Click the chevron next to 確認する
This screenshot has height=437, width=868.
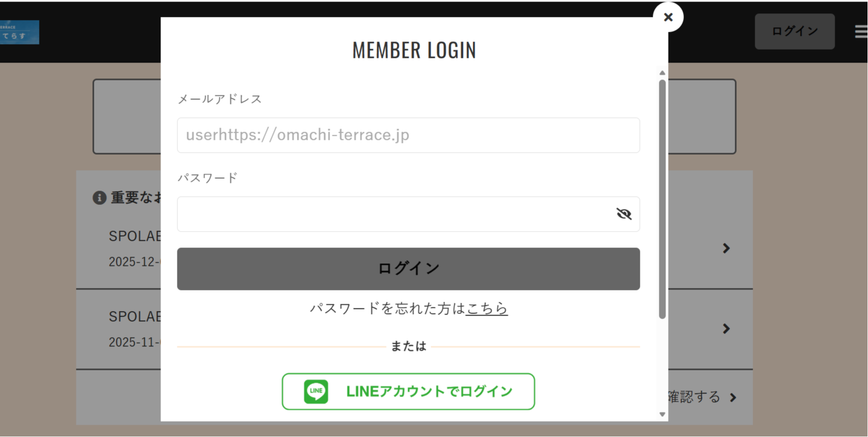733,398
